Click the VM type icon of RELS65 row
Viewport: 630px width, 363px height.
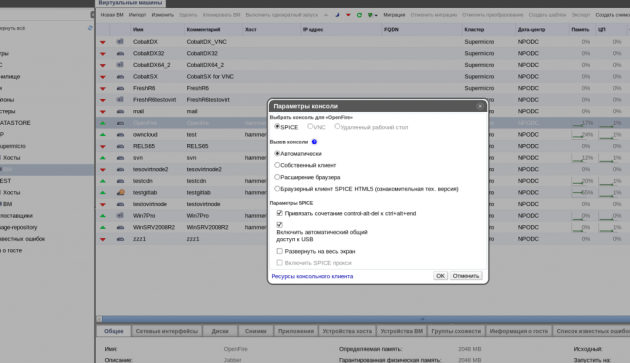coord(120,146)
